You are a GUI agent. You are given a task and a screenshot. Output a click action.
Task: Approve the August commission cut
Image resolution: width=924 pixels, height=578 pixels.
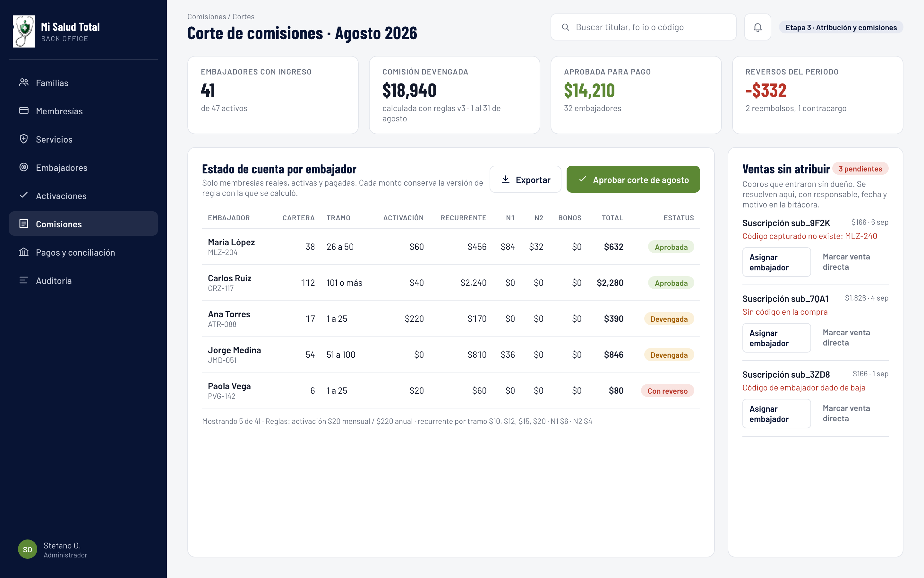click(x=633, y=179)
